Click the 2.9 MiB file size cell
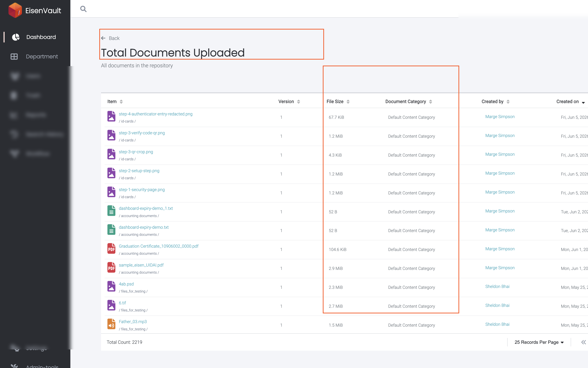Viewport: 588px width, 368px height. pyautogui.click(x=336, y=268)
